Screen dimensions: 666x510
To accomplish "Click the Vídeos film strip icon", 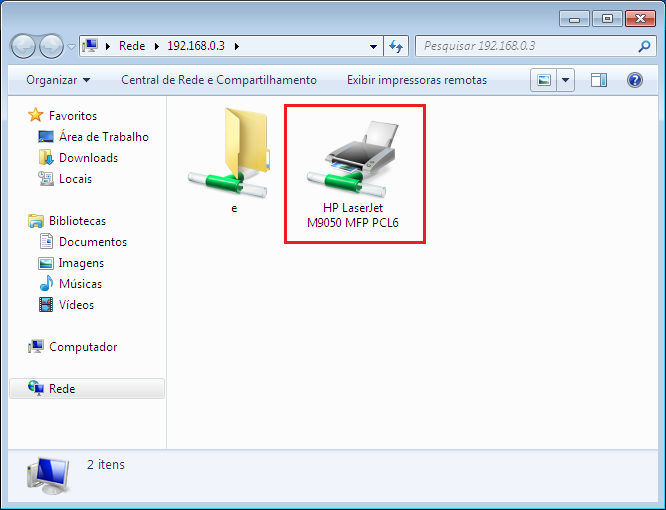I will coord(46,304).
